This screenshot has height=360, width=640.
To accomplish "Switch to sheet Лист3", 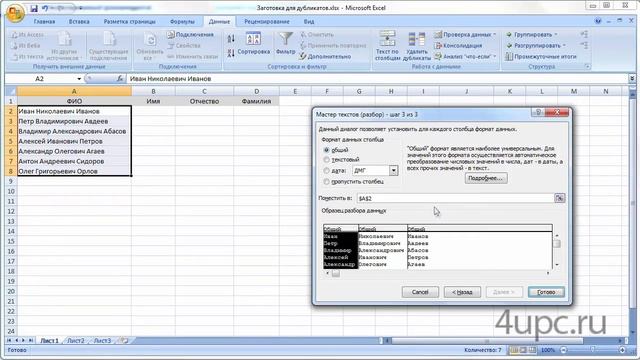I will 102,340.
